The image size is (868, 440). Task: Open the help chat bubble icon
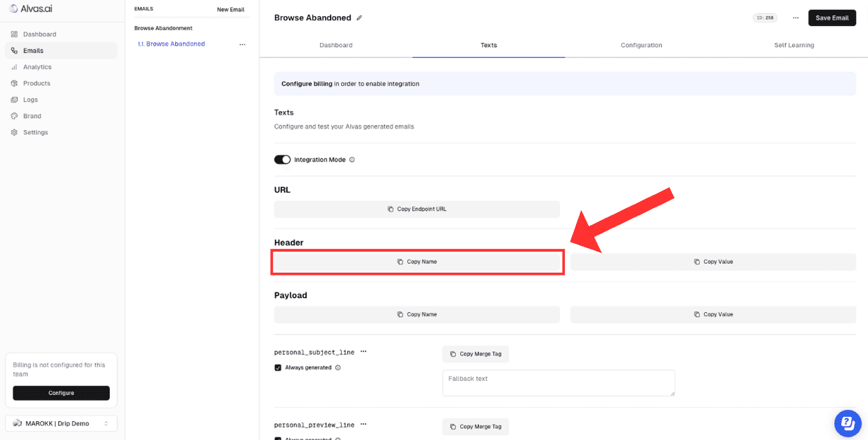[848, 423]
